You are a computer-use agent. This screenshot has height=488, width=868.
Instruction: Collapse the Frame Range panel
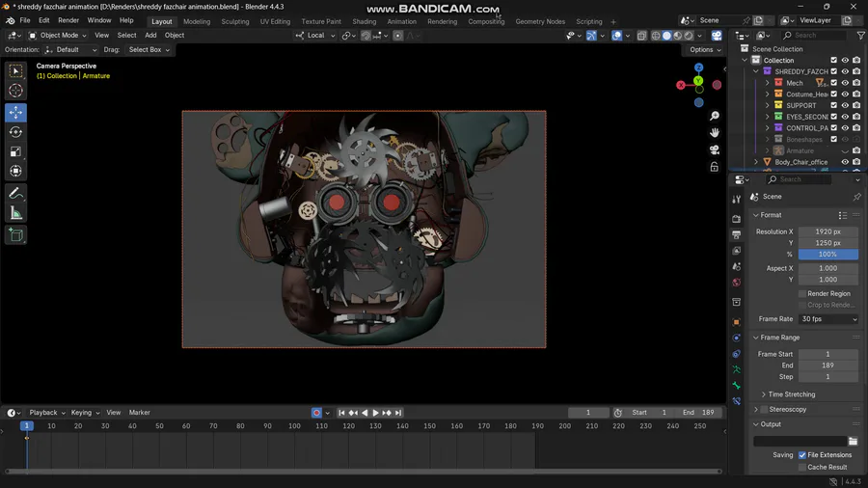pos(776,338)
